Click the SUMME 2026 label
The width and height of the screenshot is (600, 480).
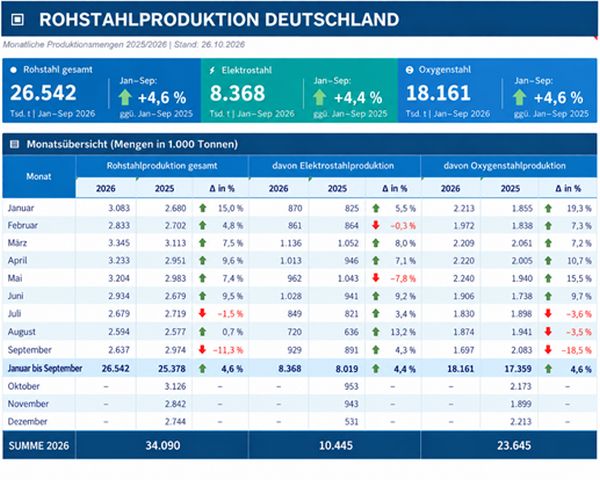39,446
